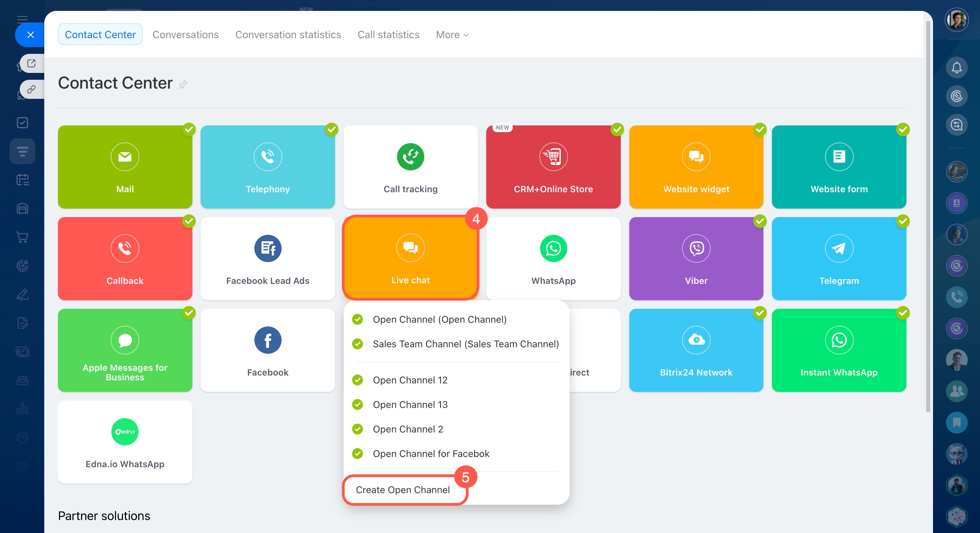Open the Website widget tile
This screenshot has width=980, height=533.
(x=696, y=167)
